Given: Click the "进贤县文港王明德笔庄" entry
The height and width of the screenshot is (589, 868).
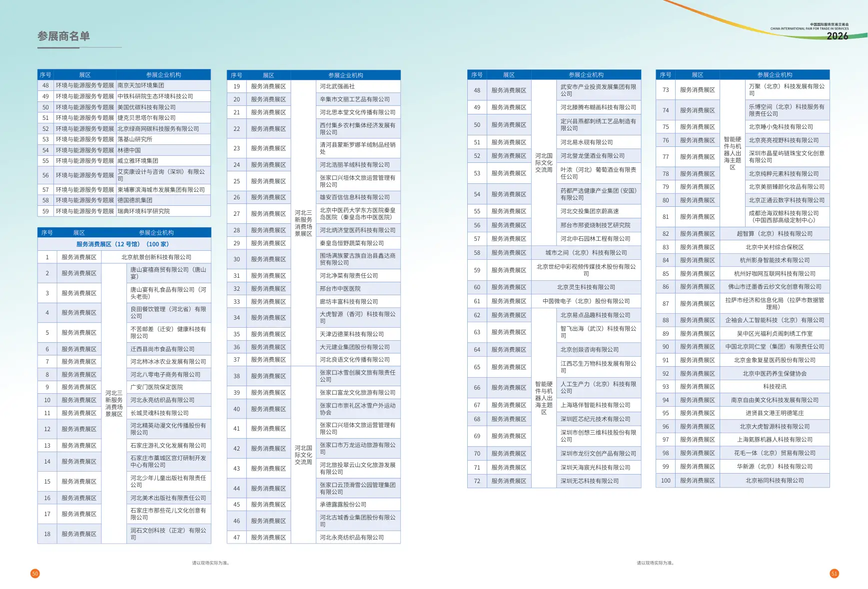Looking at the screenshot, I should (x=775, y=413).
